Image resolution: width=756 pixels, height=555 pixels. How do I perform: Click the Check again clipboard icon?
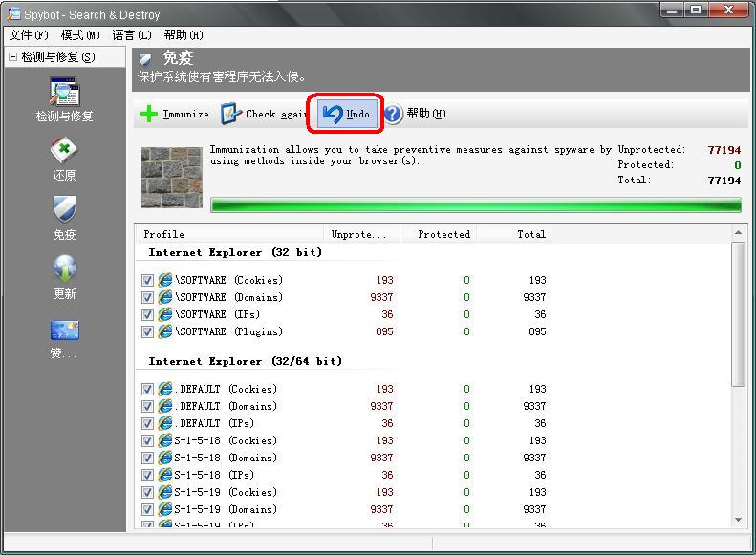pos(231,115)
